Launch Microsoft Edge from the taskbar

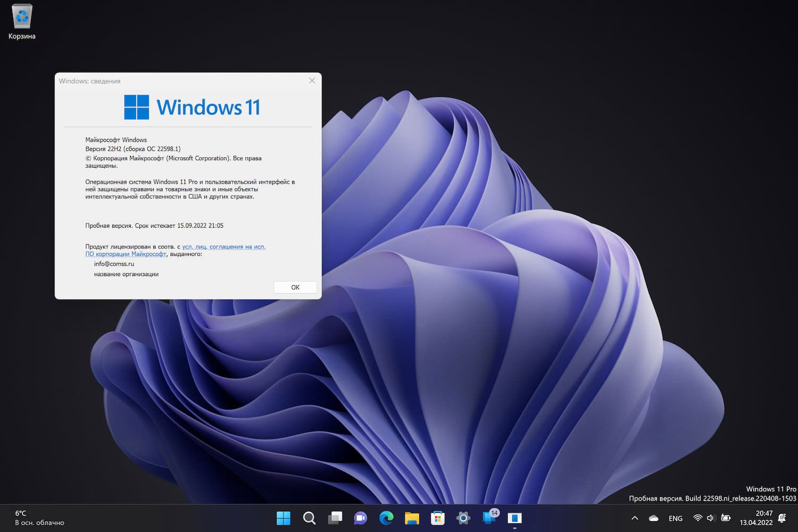[x=386, y=518]
